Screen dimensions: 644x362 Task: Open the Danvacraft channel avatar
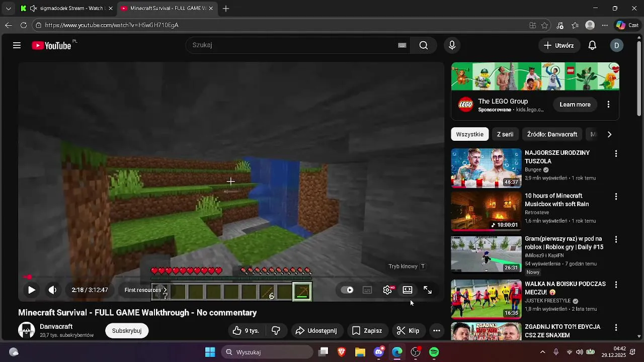coord(27,330)
